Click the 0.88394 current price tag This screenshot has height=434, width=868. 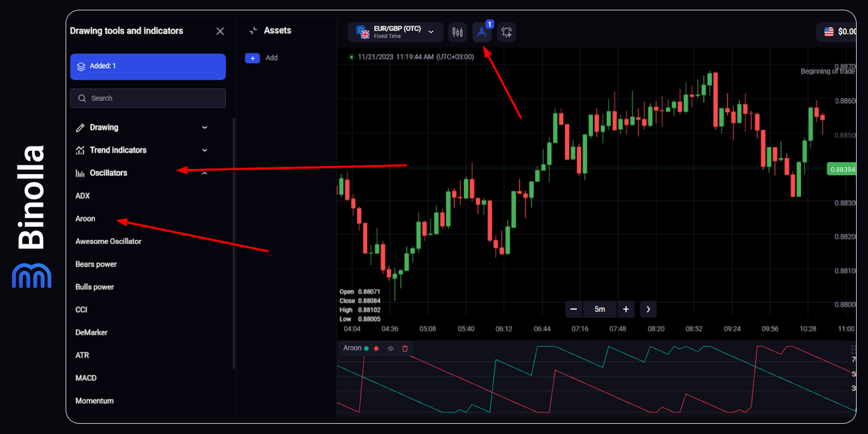841,169
